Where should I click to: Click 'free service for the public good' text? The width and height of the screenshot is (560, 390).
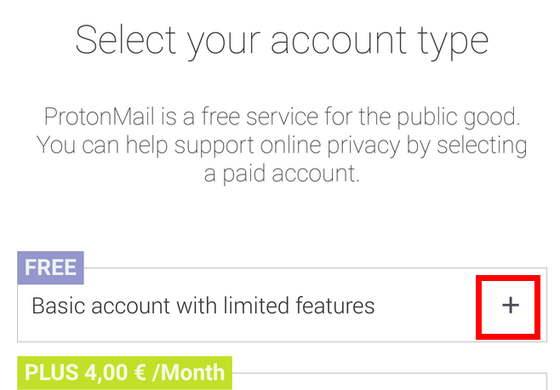click(359, 117)
